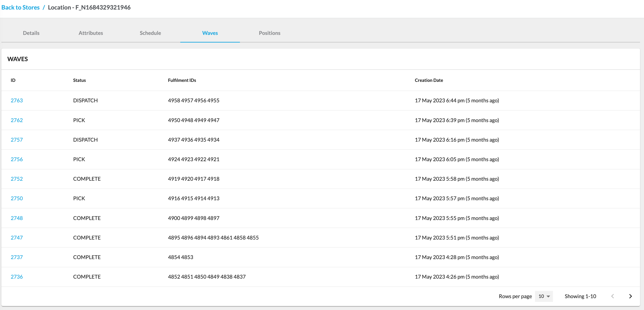Go to next page of waves

point(630,296)
